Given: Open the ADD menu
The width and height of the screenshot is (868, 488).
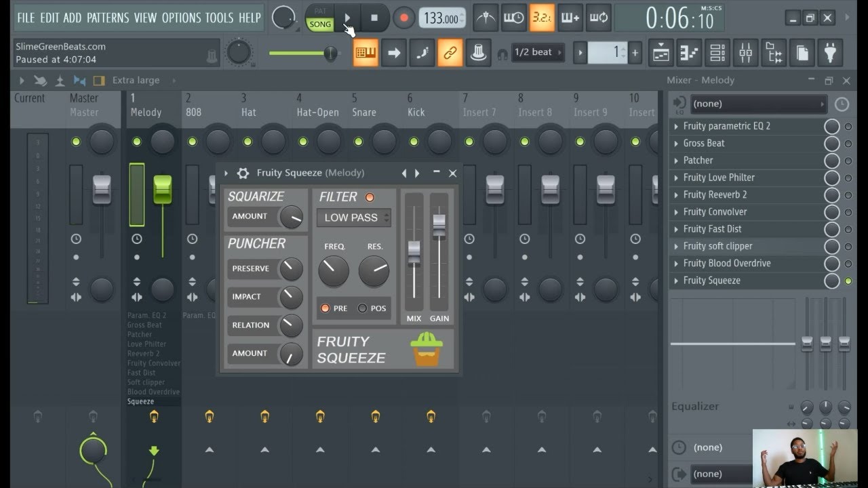Looking at the screenshot, I should 73,18.
